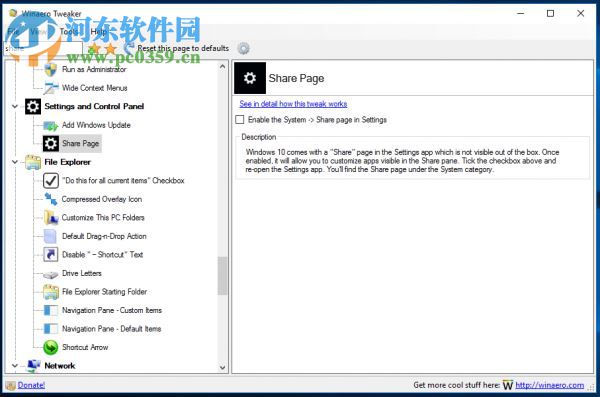Viewport: 600px width, 397px height.
Task: Select 'Navigation Pane - Custom Items' text
Action: point(112,310)
